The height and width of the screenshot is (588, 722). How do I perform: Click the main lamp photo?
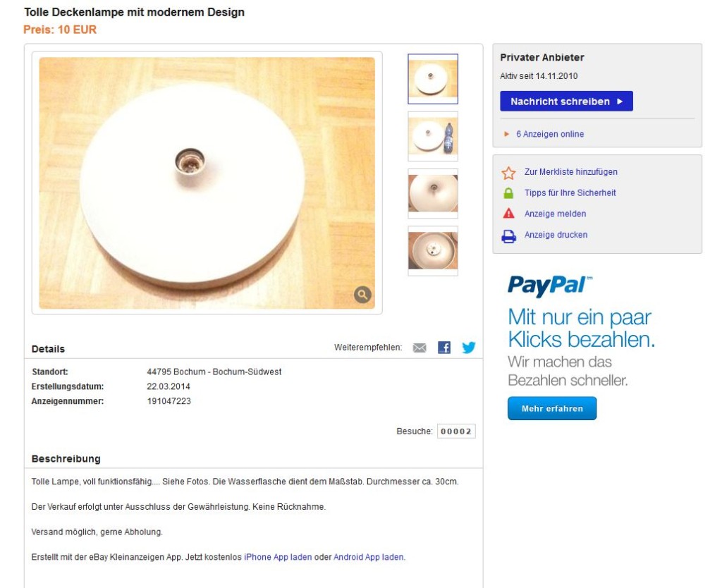click(207, 183)
